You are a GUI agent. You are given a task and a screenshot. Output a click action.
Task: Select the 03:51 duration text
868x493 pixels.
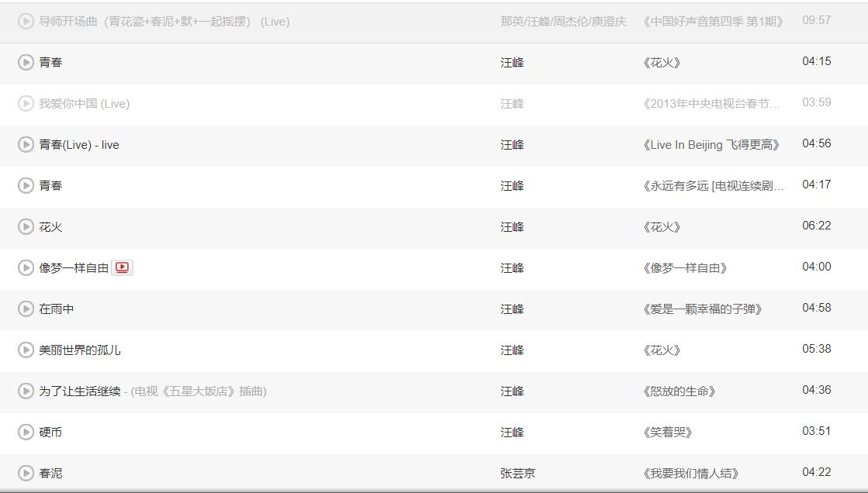[817, 430]
